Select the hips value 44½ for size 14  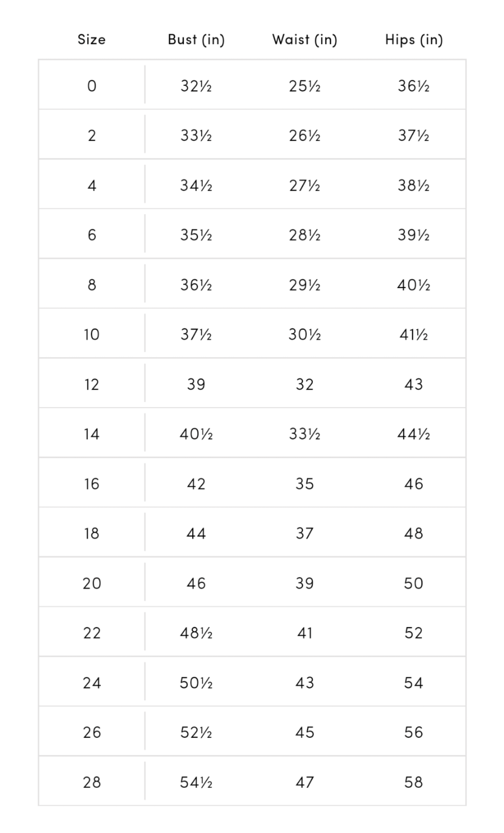(413, 434)
